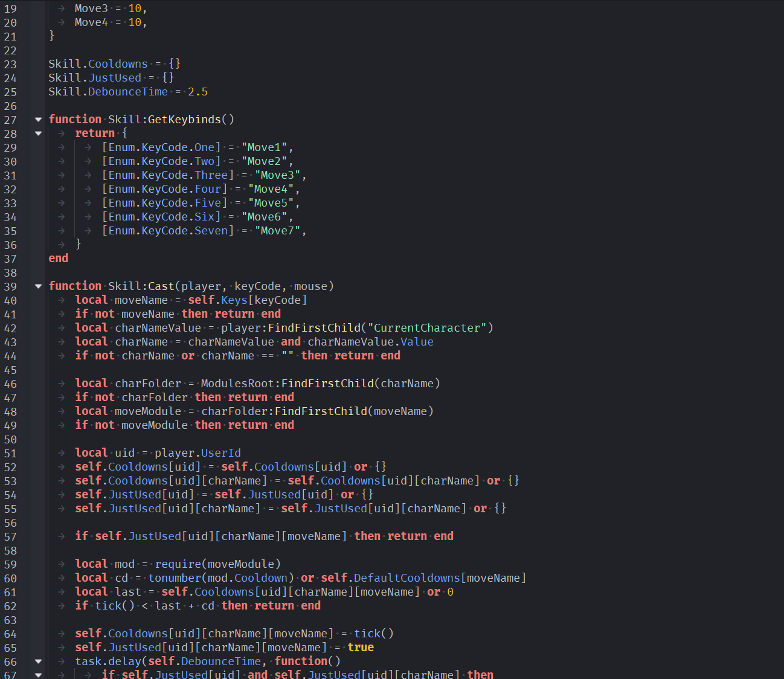Screen dimensions: 784x679
Task: Click Enum.KeyCode.Five on line 33
Action: pyautogui.click(x=164, y=203)
